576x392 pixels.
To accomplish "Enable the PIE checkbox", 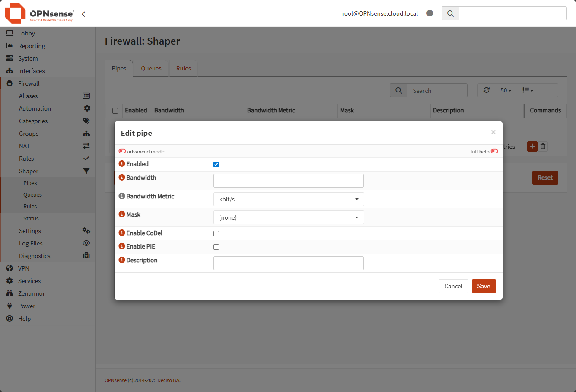I will coord(216,247).
